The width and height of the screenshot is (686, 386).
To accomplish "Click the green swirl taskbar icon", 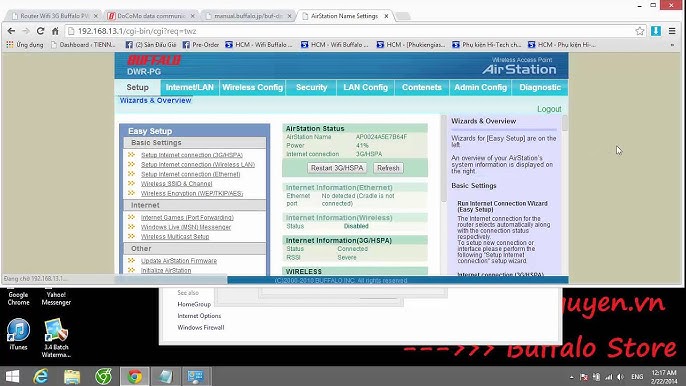I will pos(103,376).
